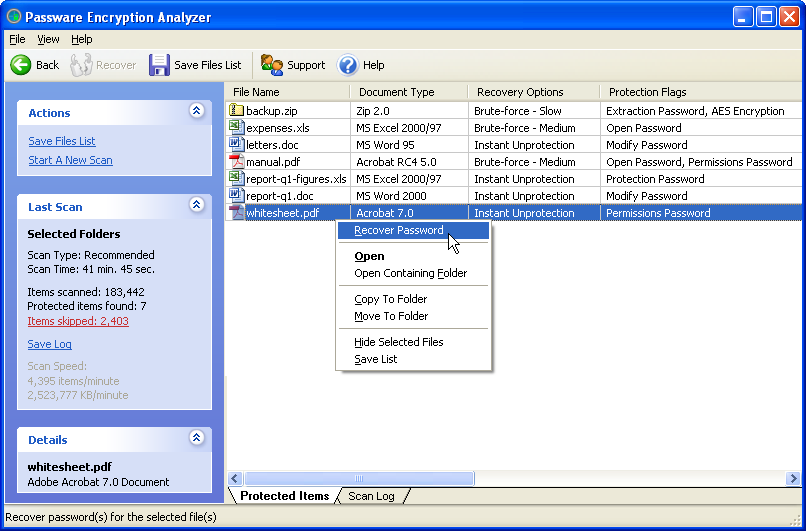
Task: Open the Items skipped: 2,403 link
Action: [x=78, y=321]
